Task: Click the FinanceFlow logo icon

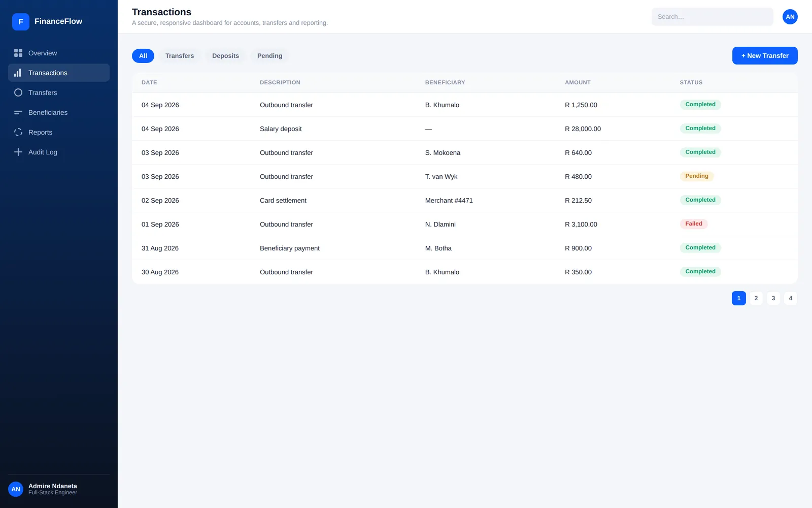Action: (21, 22)
